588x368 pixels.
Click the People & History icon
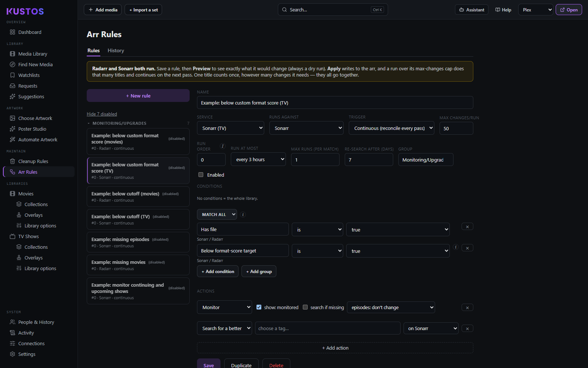tap(12, 322)
